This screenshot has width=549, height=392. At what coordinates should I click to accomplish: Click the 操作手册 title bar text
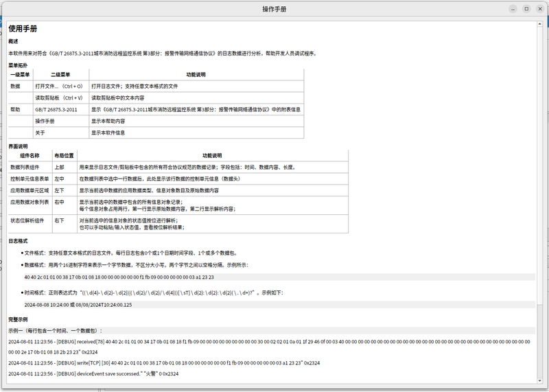coord(274,9)
